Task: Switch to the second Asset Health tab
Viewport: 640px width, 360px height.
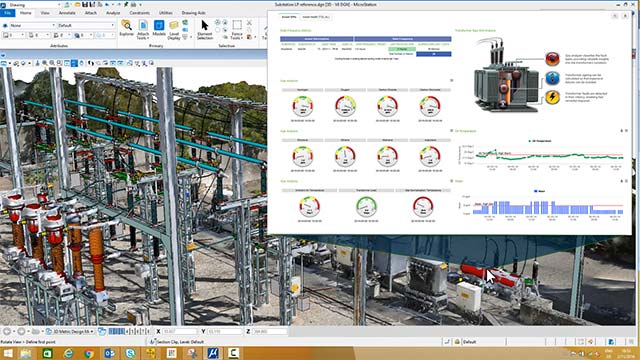Action: 316,17
